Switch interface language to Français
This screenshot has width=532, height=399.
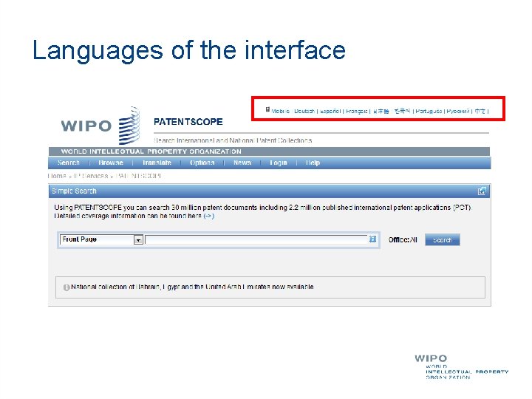pyautogui.click(x=357, y=111)
